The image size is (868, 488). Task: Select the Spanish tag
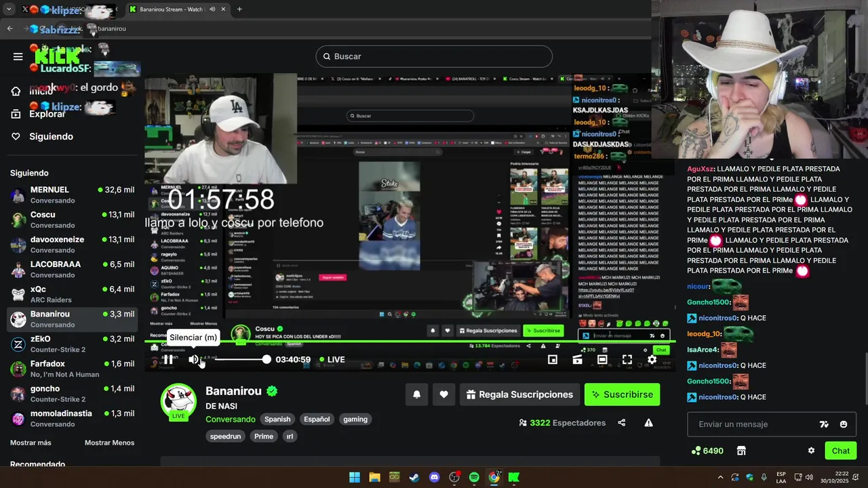277,420
